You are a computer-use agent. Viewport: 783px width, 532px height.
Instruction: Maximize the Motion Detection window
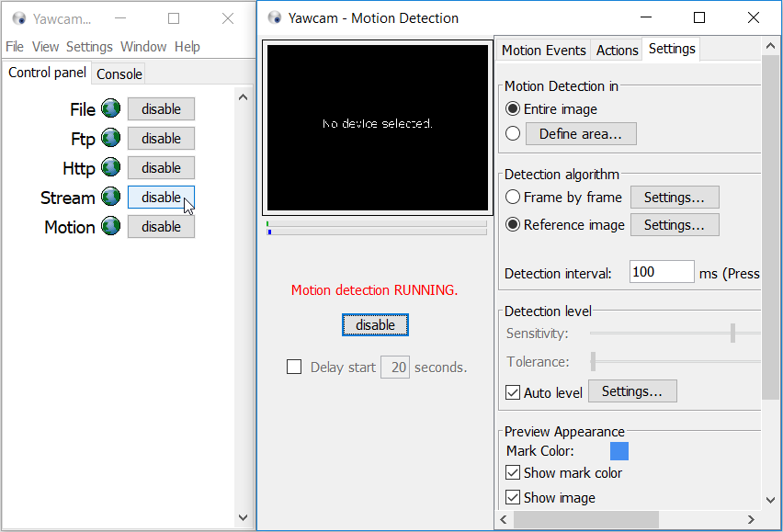(x=699, y=18)
